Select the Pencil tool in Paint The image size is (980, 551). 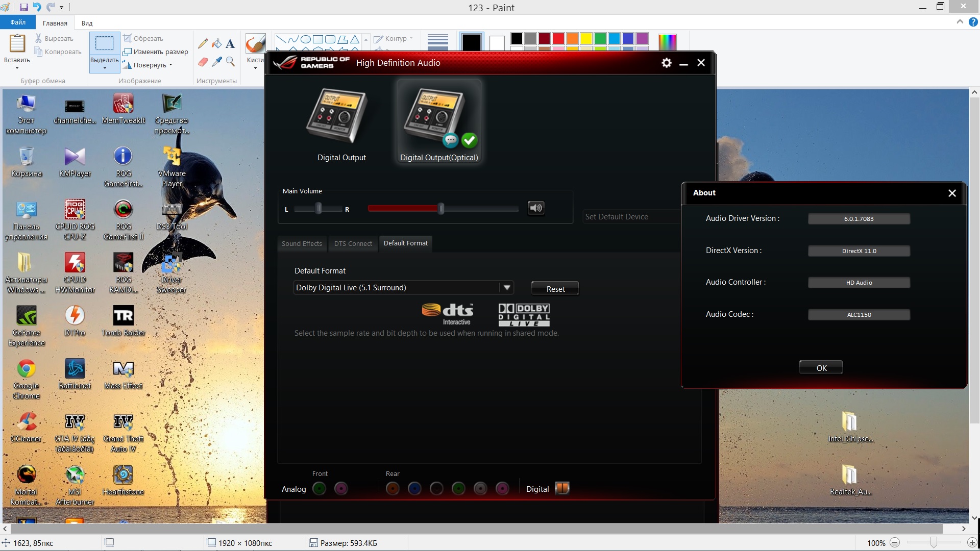(203, 44)
